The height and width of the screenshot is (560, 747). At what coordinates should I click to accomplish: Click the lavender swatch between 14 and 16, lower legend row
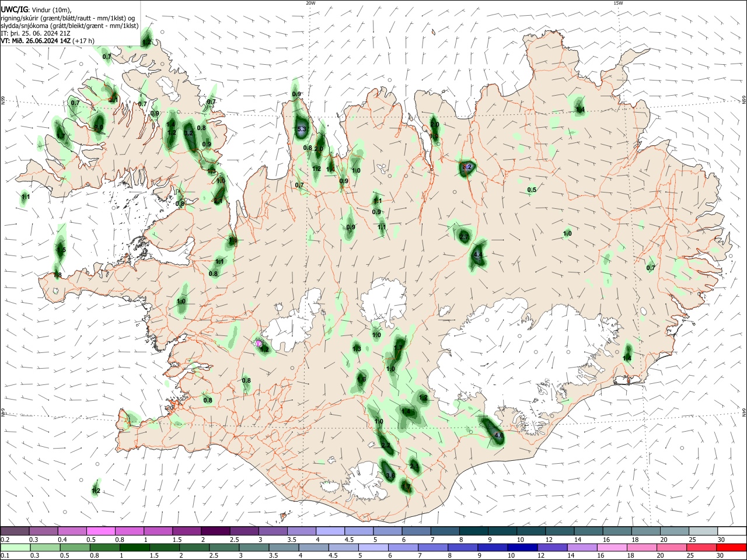pos(582,547)
